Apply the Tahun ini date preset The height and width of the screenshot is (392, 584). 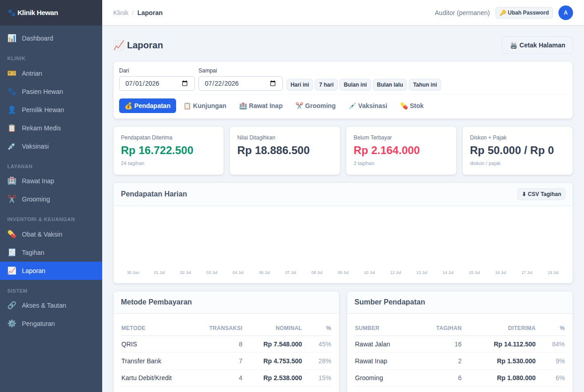point(425,85)
